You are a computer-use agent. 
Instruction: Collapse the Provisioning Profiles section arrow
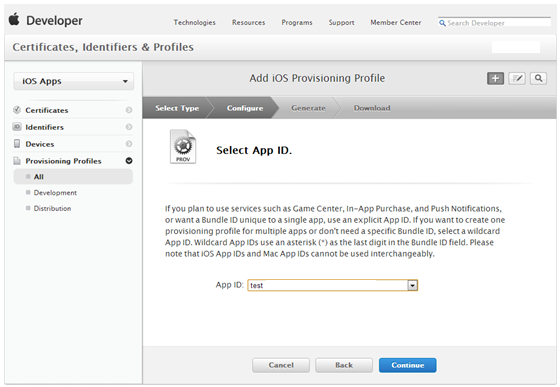(x=129, y=161)
